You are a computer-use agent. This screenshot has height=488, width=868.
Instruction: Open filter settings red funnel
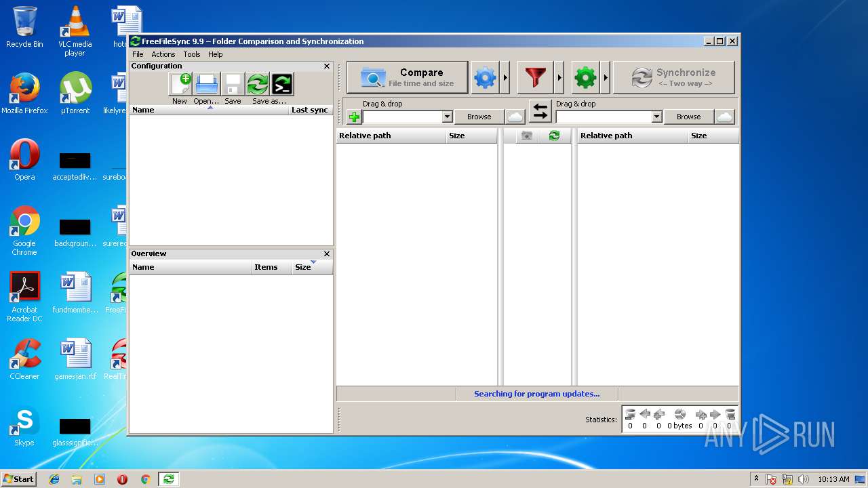point(535,78)
